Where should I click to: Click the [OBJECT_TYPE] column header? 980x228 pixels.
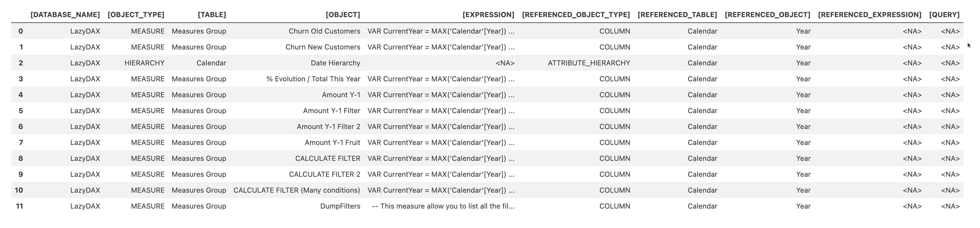pyautogui.click(x=136, y=14)
